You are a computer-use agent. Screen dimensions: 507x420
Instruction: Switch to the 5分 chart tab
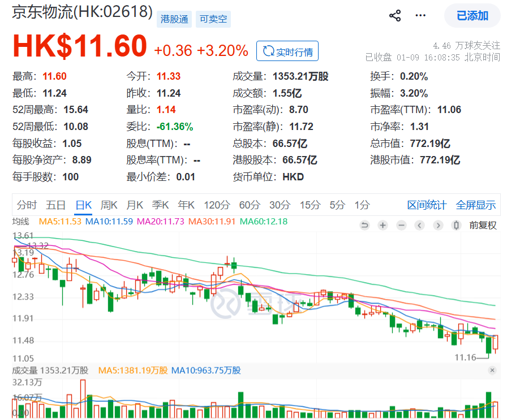[x=337, y=205]
